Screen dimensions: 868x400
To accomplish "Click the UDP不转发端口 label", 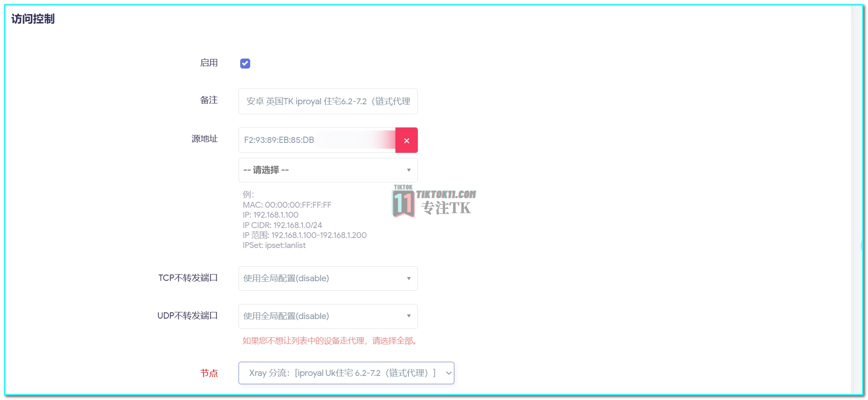I will tap(188, 316).
